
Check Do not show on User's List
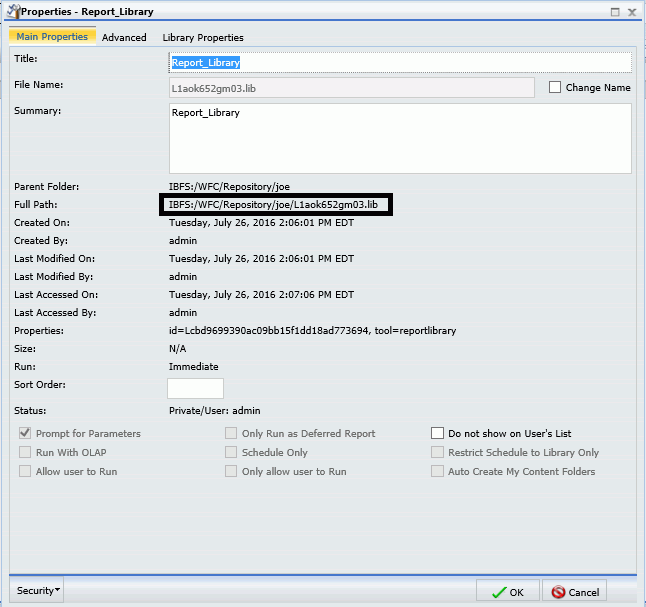coord(438,433)
